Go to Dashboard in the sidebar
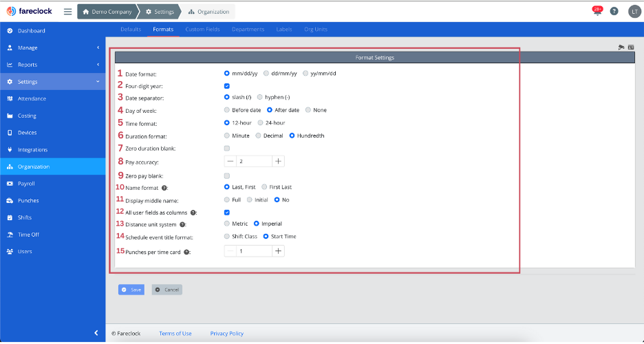Screen dimensions: 644x344 31,31
